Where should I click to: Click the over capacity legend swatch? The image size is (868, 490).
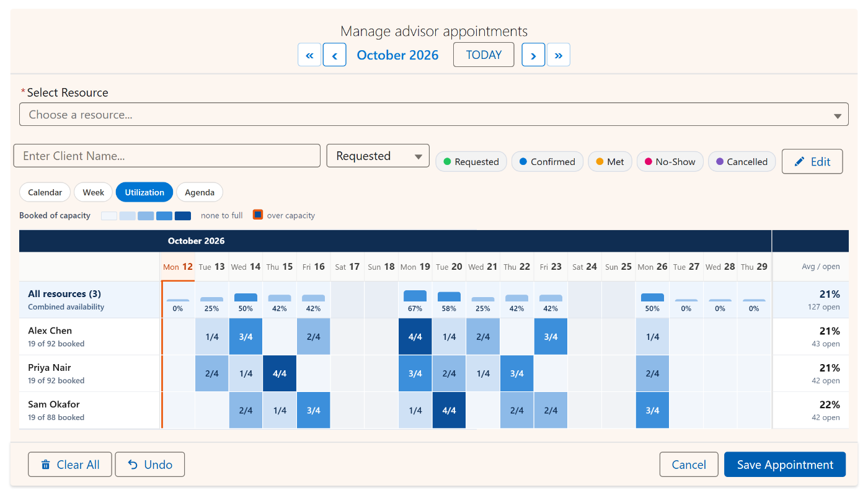[258, 215]
